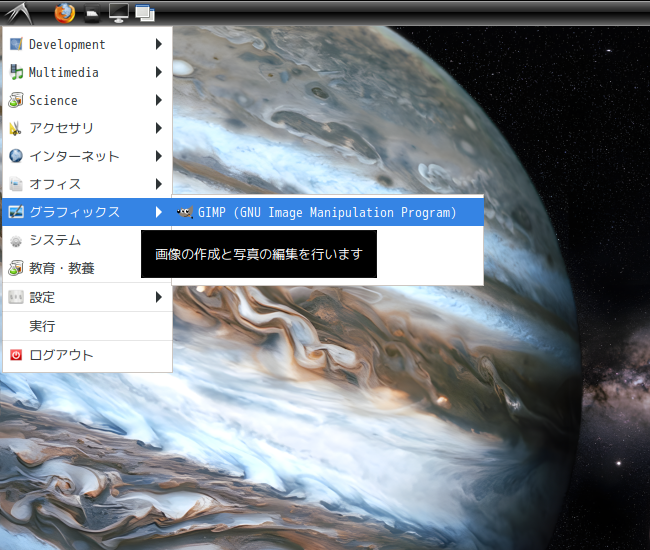Click the 教育・教養 category icon
This screenshot has height=550, width=650.
pyautogui.click(x=16, y=268)
